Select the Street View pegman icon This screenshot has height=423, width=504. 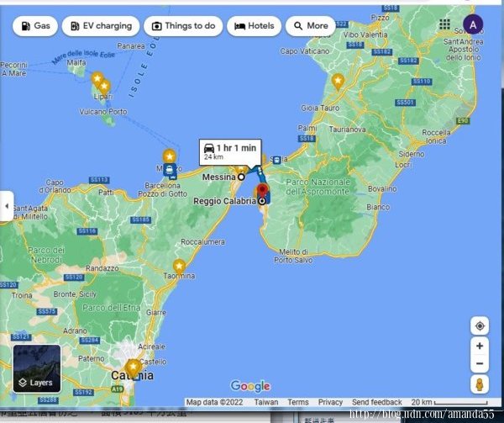[x=479, y=384]
